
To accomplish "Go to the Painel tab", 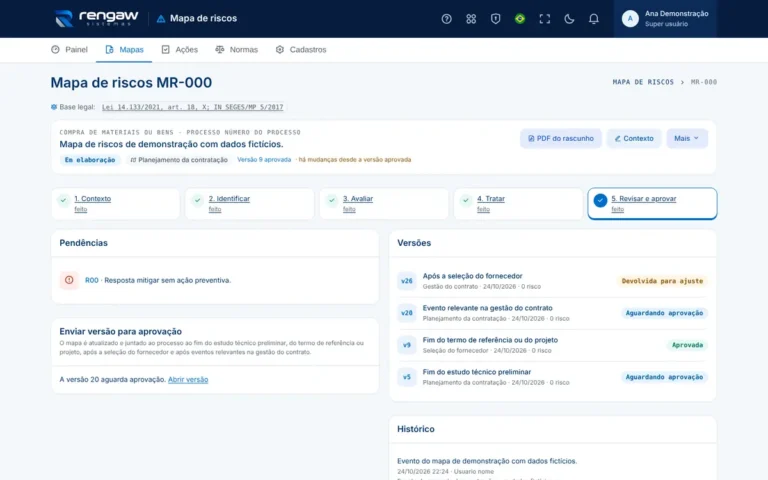I will coord(70,49).
